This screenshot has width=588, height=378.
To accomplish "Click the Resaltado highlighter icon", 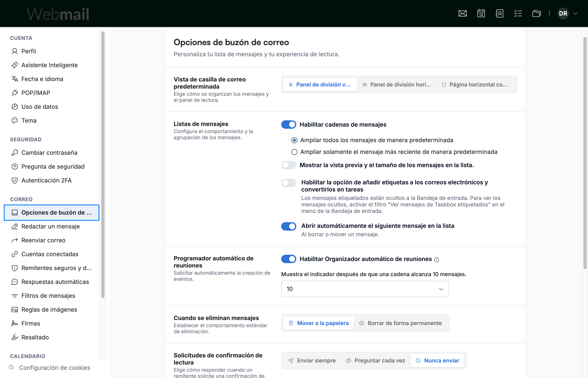I will (x=15, y=337).
